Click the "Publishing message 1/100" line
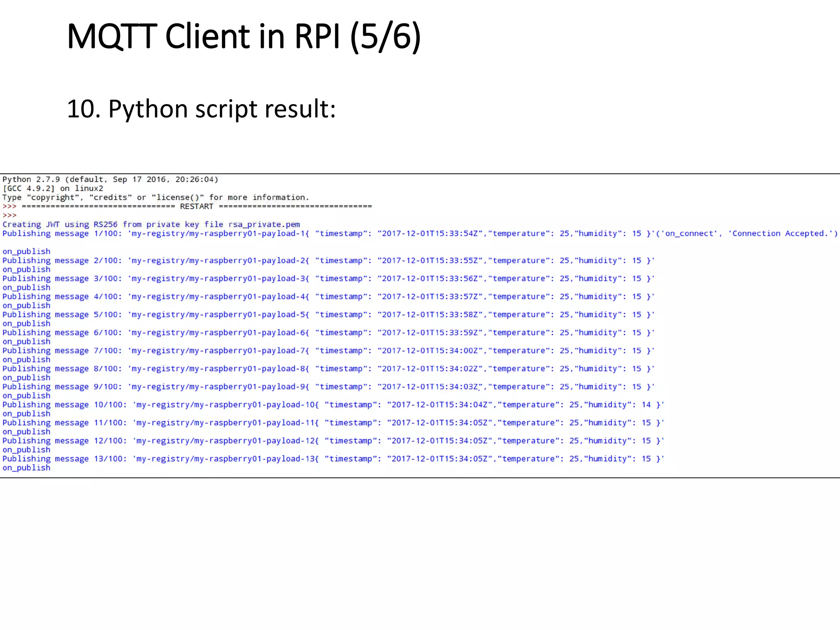This screenshot has width=840, height=630. click(420, 233)
